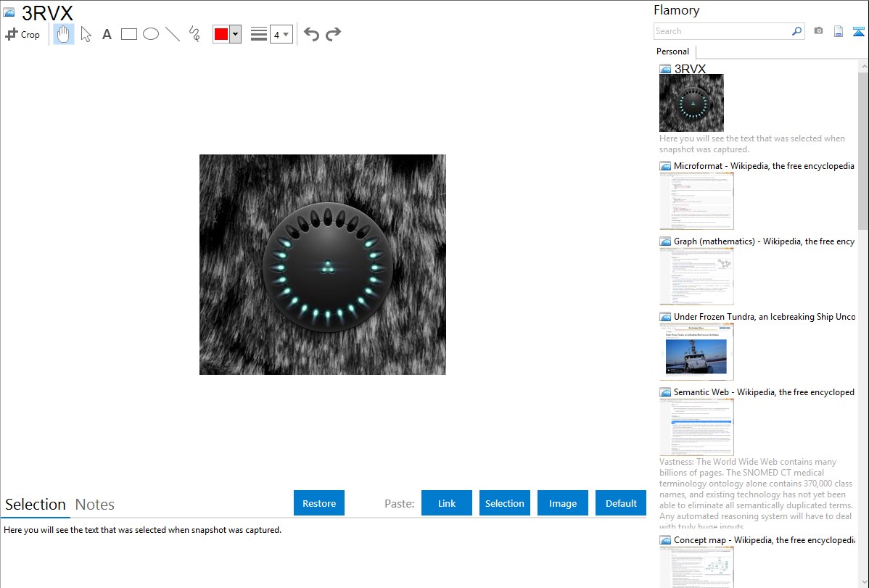Pick the ellipse shape tool
Image resolution: width=869 pixels, height=588 pixels.
(x=151, y=34)
